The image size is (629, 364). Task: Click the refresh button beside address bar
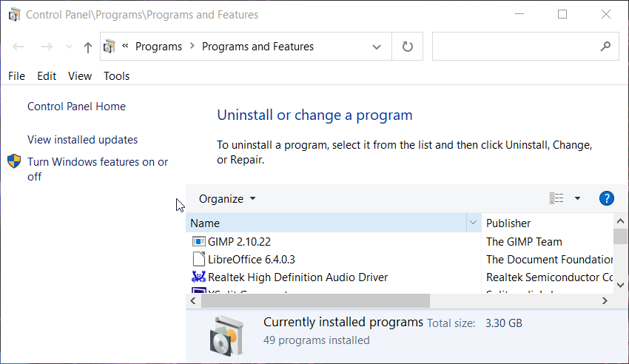407,47
